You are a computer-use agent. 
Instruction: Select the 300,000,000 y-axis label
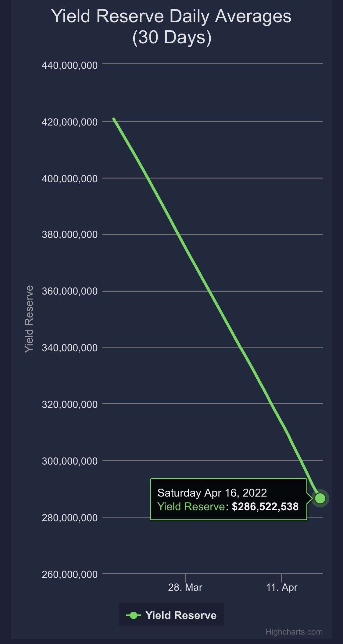point(70,461)
